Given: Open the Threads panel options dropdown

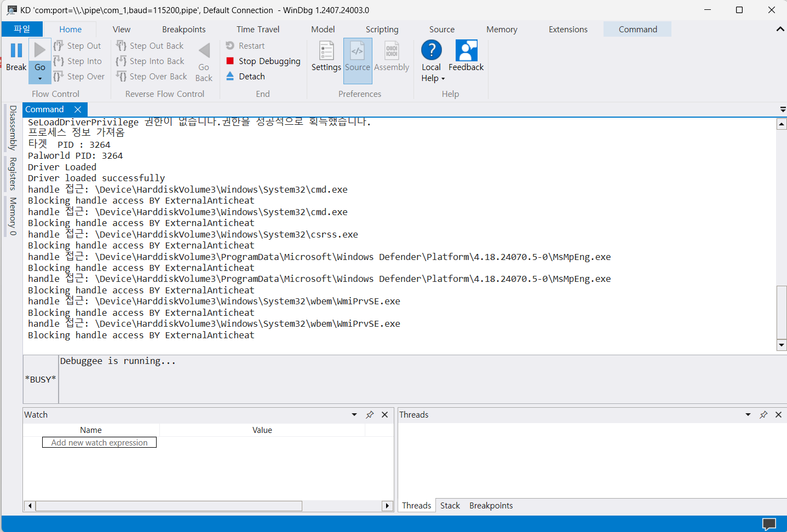Looking at the screenshot, I should click(x=748, y=415).
